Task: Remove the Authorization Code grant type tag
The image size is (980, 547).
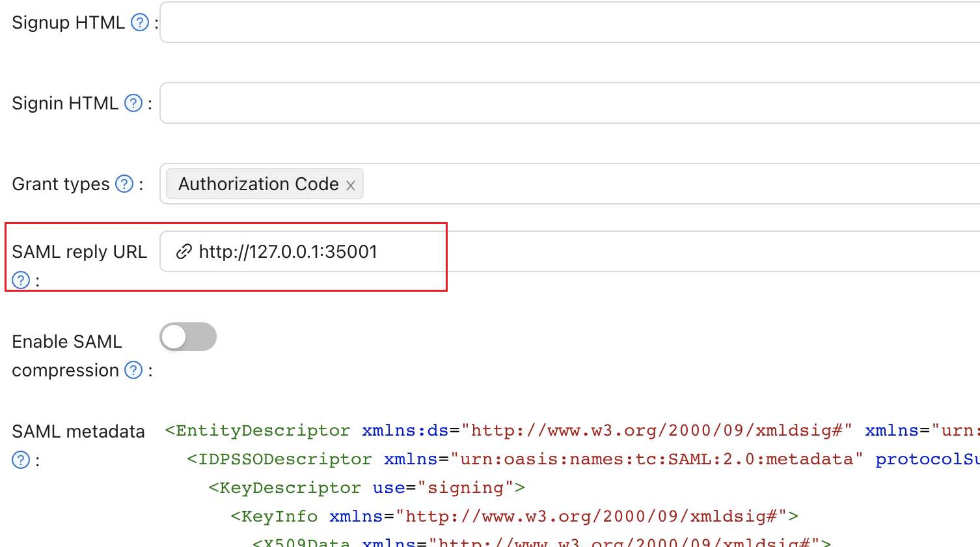Action: click(x=351, y=185)
